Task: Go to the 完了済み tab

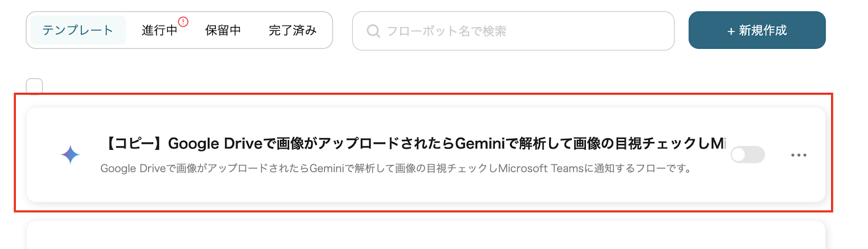Action: pyautogui.click(x=293, y=30)
